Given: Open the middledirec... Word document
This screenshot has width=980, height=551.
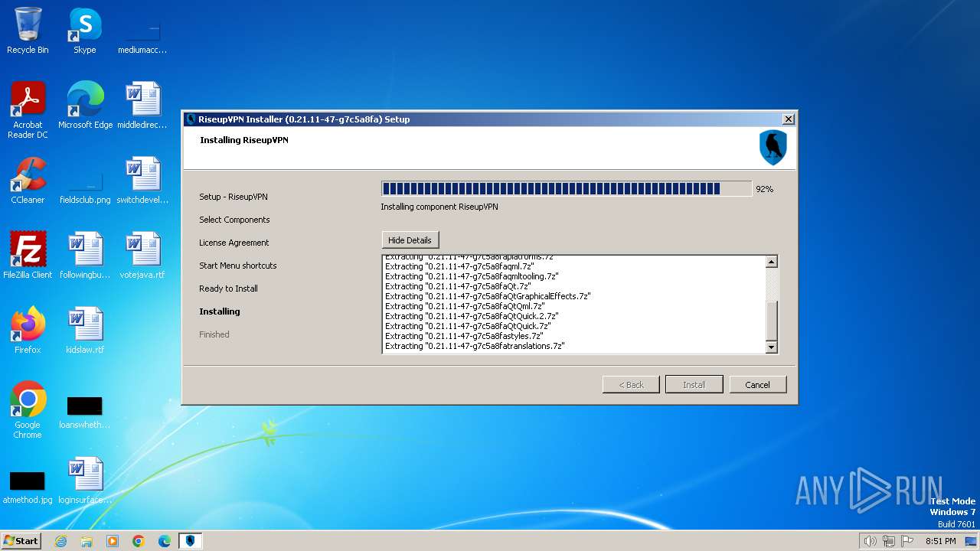Looking at the screenshot, I should [142, 105].
